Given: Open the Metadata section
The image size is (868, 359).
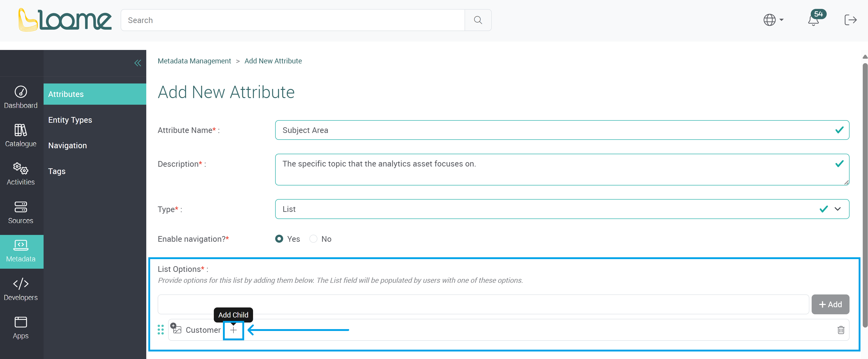Looking at the screenshot, I should coord(22,251).
